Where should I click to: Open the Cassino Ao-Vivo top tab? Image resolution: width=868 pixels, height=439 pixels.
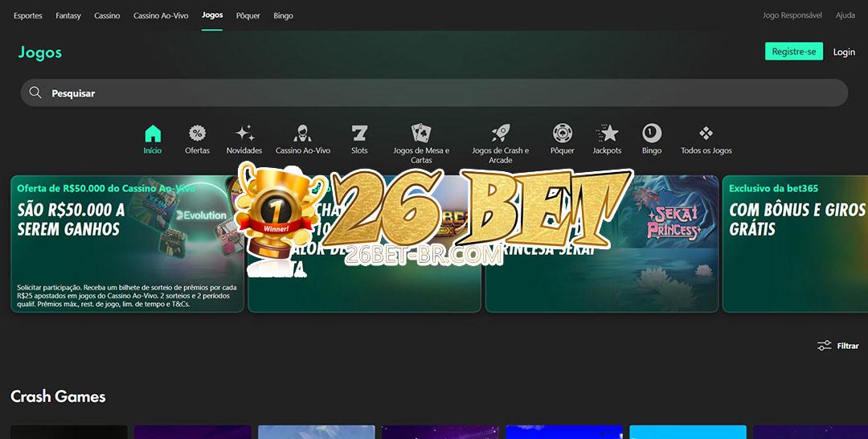click(x=161, y=15)
